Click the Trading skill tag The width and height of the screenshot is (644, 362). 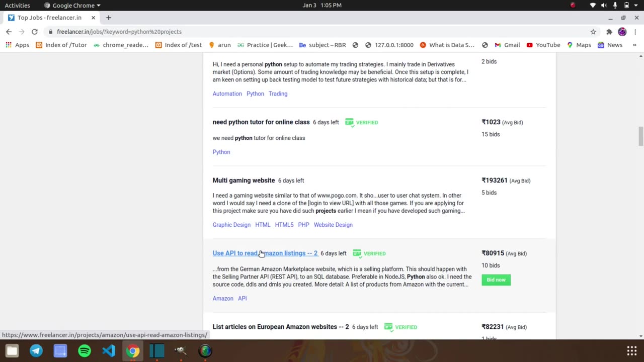tap(278, 94)
